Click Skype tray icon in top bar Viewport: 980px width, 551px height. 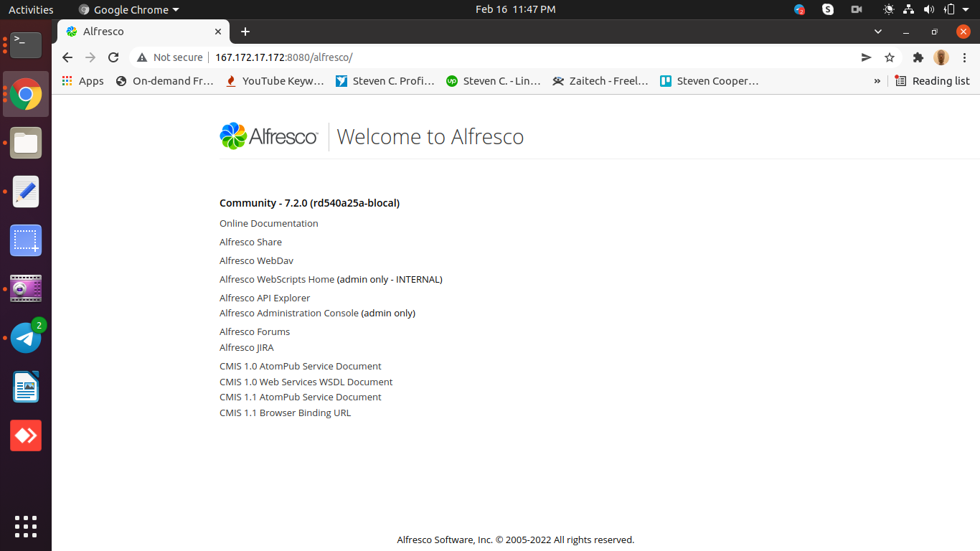coord(828,9)
